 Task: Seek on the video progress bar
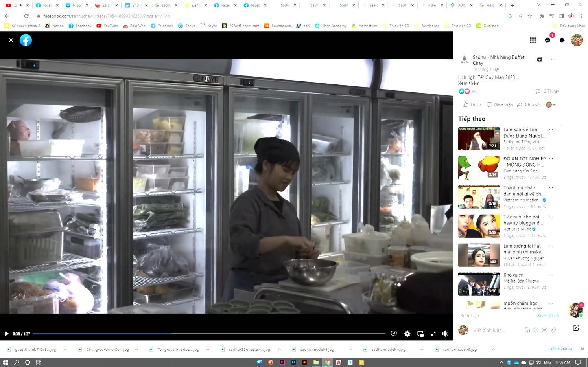209,334
